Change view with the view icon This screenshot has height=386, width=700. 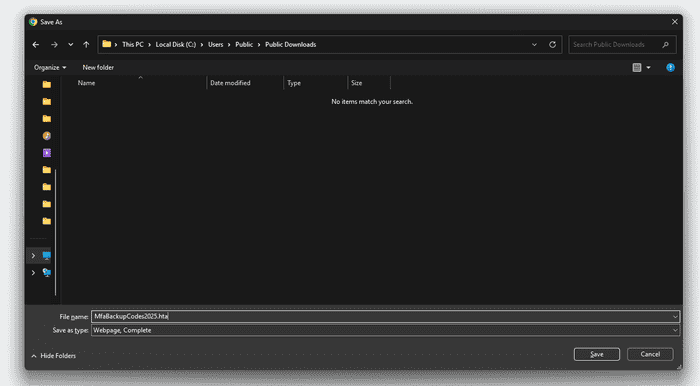click(637, 67)
